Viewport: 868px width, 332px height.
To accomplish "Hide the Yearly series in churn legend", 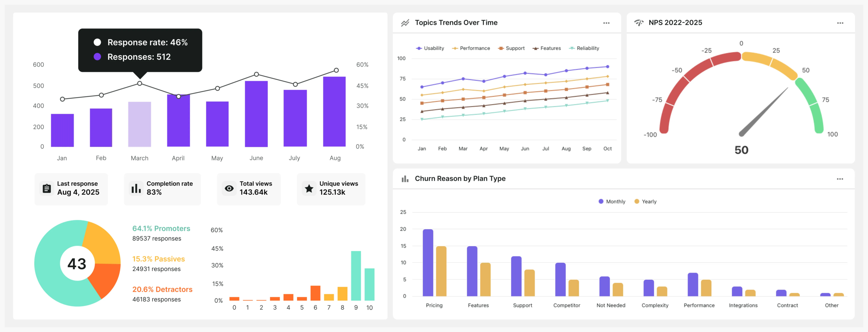I will coord(645,201).
